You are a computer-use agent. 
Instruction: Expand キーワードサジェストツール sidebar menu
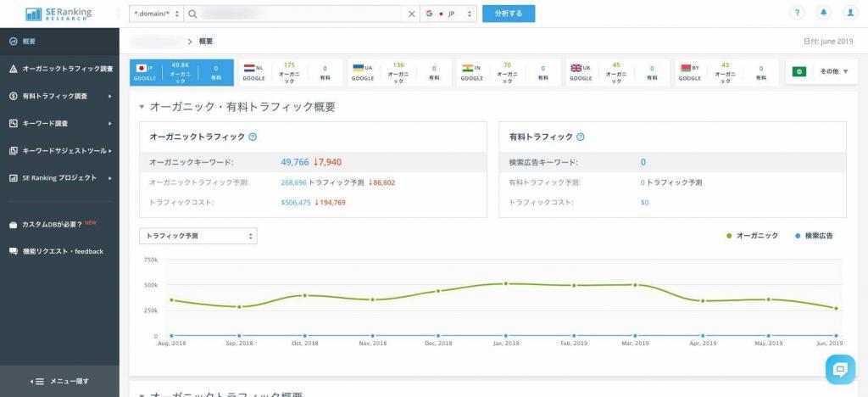click(x=60, y=151)
